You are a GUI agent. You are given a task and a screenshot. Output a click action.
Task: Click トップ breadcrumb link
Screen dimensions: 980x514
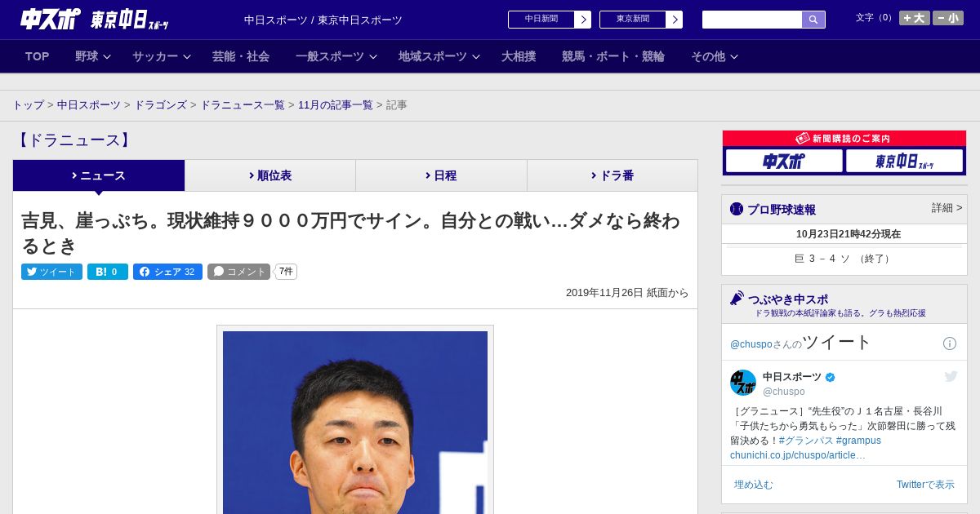tap(28, 105)
